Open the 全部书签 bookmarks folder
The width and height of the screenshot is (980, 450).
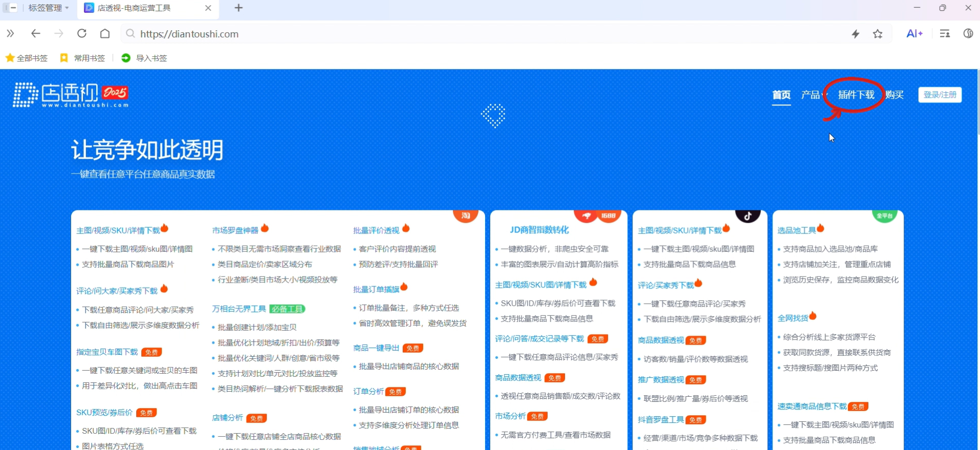click(27, 58)
